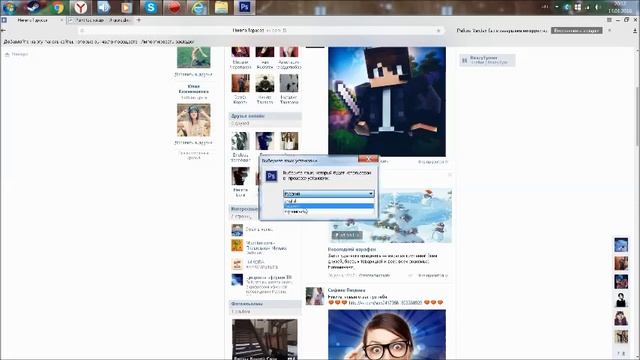
Task: Open the speaker audio app in taskbar
Action: point(103,7)
